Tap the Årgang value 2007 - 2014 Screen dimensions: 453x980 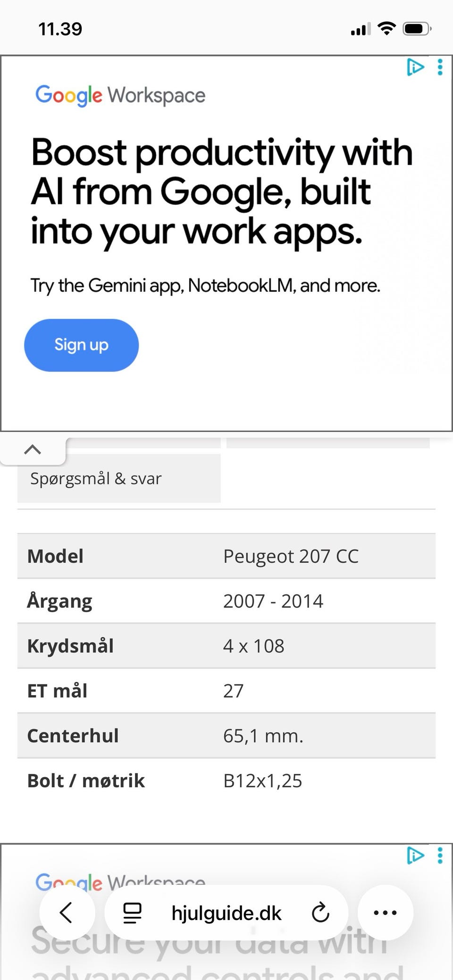(273, 601)
